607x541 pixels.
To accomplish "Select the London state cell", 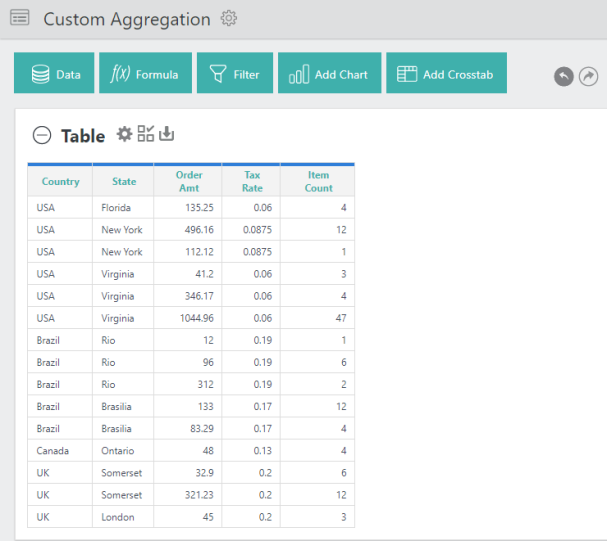I will tap(123, 517).
